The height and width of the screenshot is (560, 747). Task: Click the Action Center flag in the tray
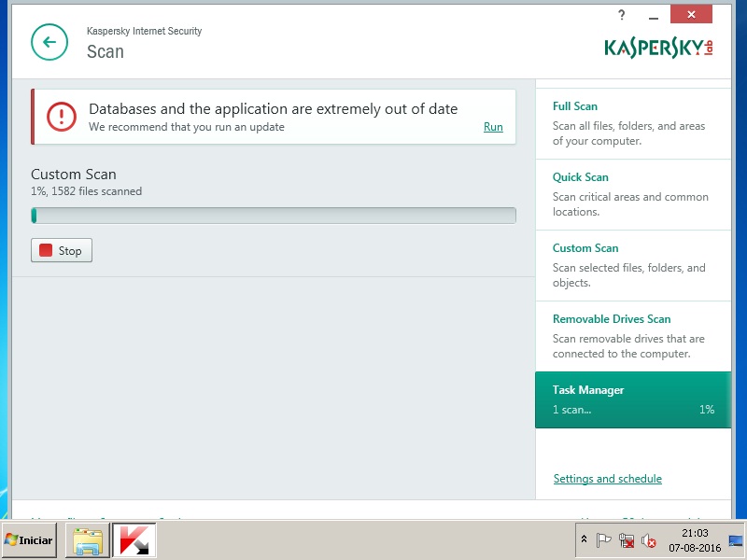(x=605, y=539)
